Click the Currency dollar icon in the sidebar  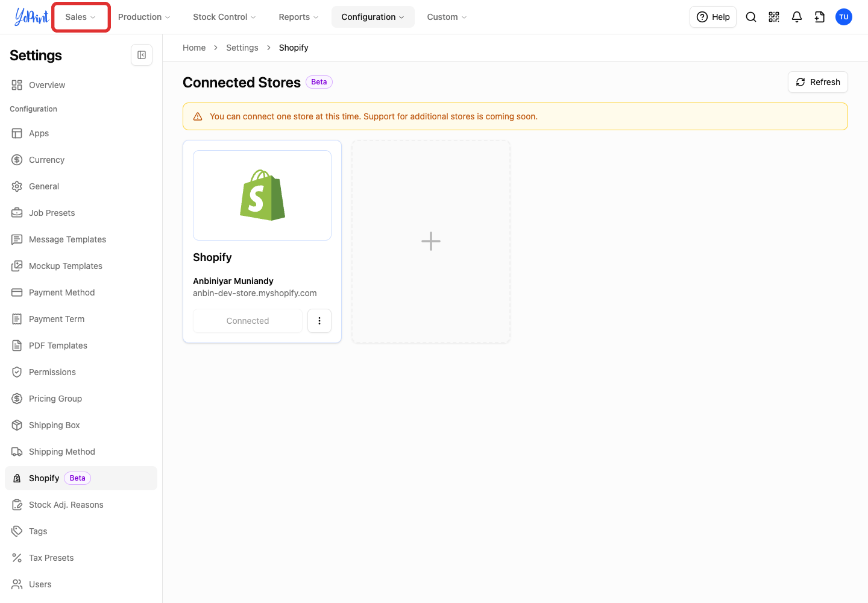pos(17,160)
